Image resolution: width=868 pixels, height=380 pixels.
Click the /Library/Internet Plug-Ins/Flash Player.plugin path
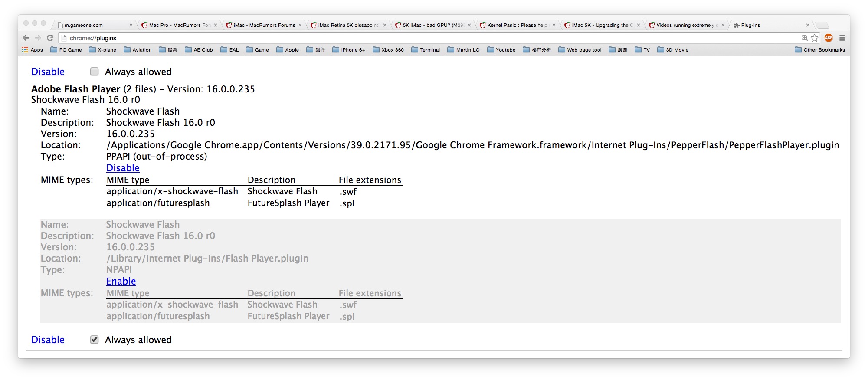(x=207, y=258)
